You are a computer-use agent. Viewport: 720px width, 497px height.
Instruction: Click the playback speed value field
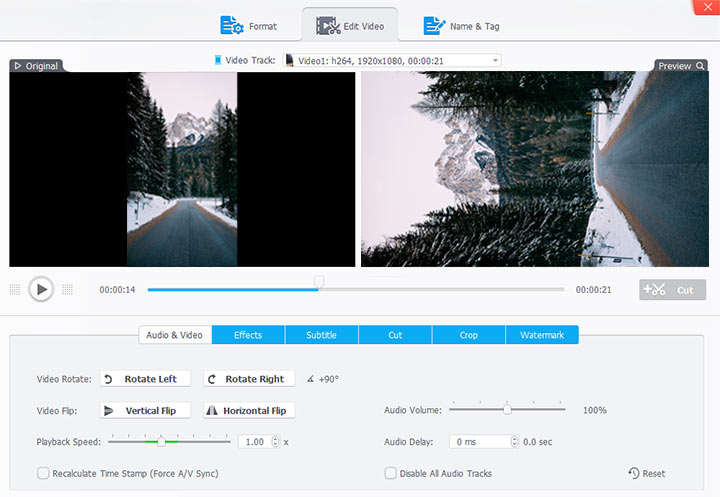pos(254,442)
